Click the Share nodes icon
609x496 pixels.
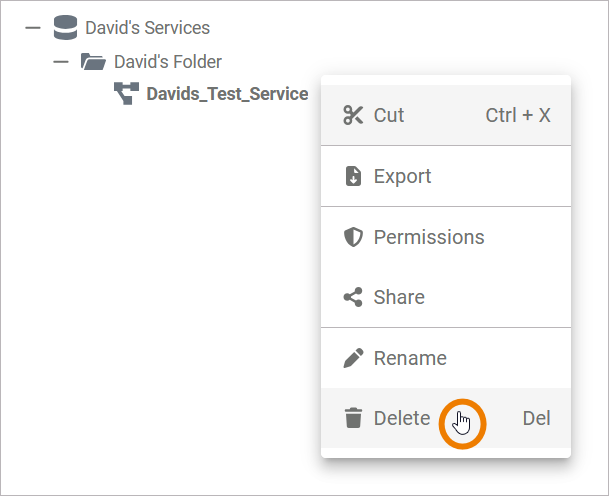point(352,297)
